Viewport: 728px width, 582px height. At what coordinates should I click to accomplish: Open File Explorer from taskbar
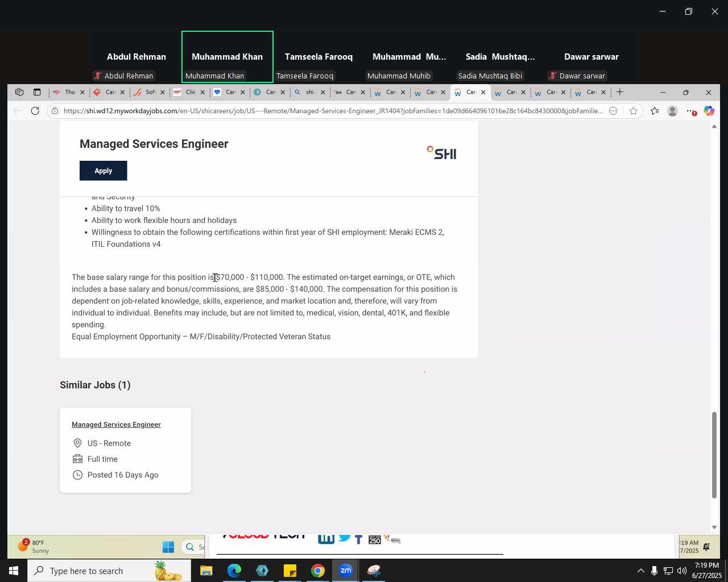[x=206, y=571]
